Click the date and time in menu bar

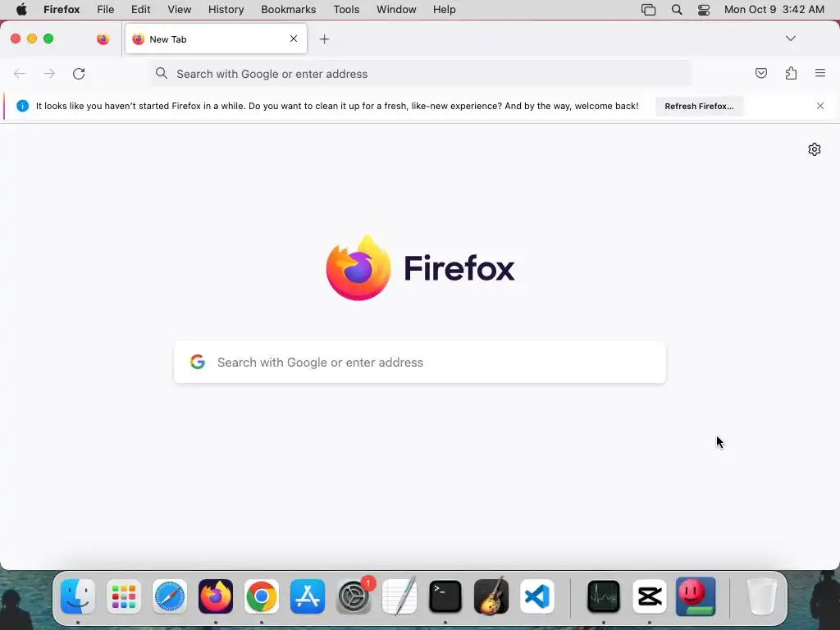pyautogui.click(x=774, y=10)
